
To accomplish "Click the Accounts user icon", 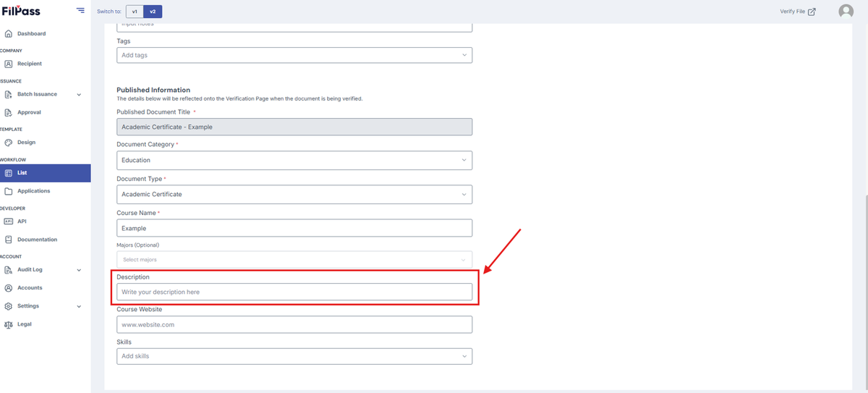I will point(8,288).
